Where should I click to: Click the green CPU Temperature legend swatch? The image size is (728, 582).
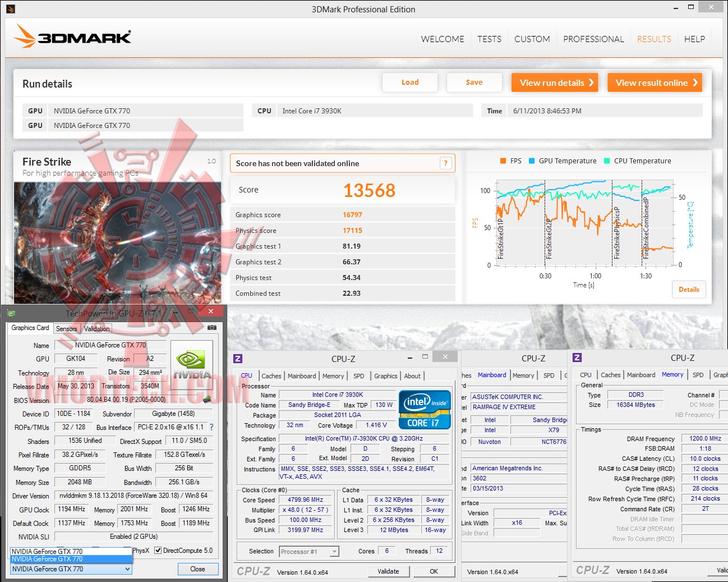(x=607, y=161)
